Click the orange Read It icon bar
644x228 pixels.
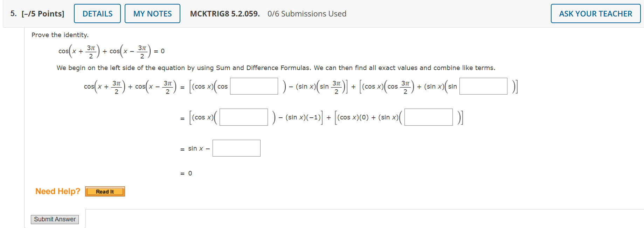(x=105, y=191)
